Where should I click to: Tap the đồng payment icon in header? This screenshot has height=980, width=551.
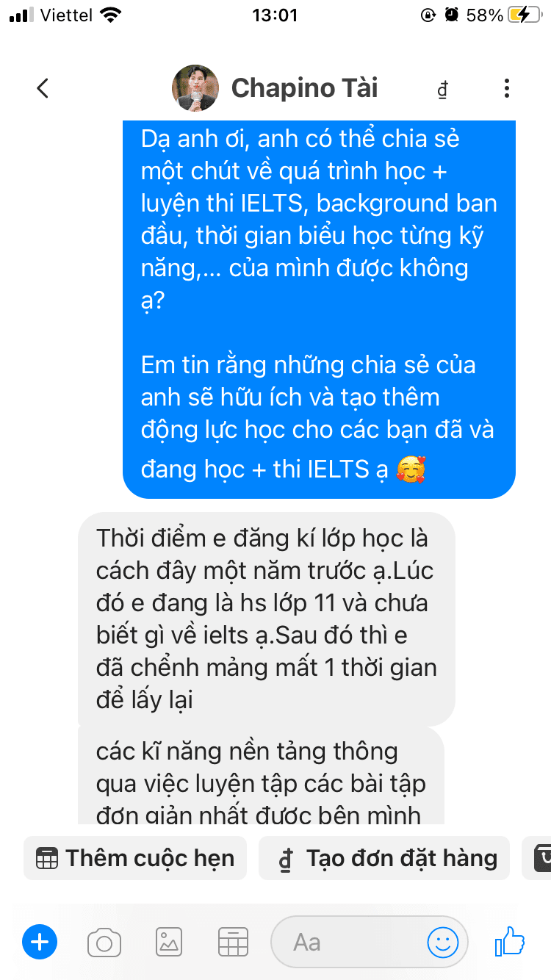pos(442,90)
